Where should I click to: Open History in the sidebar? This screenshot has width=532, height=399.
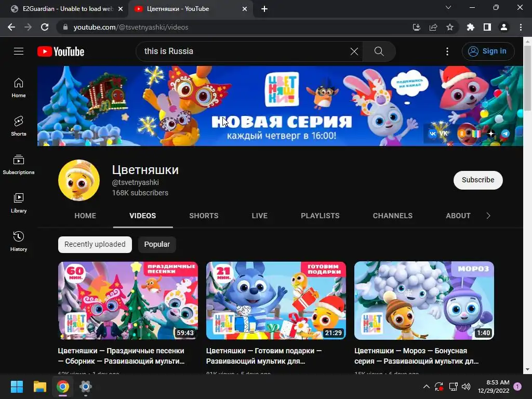(19, 241)
